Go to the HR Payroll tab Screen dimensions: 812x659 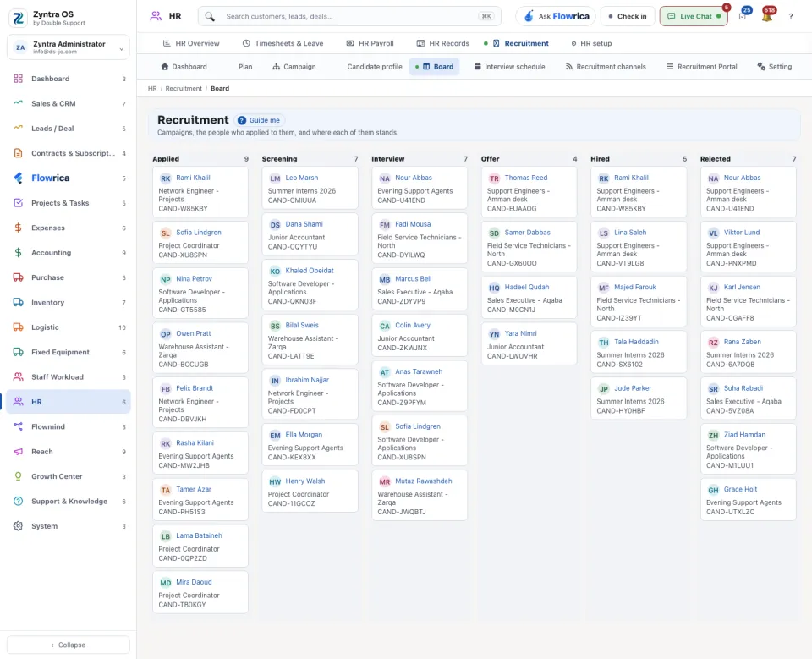click(x=370, y=43)
